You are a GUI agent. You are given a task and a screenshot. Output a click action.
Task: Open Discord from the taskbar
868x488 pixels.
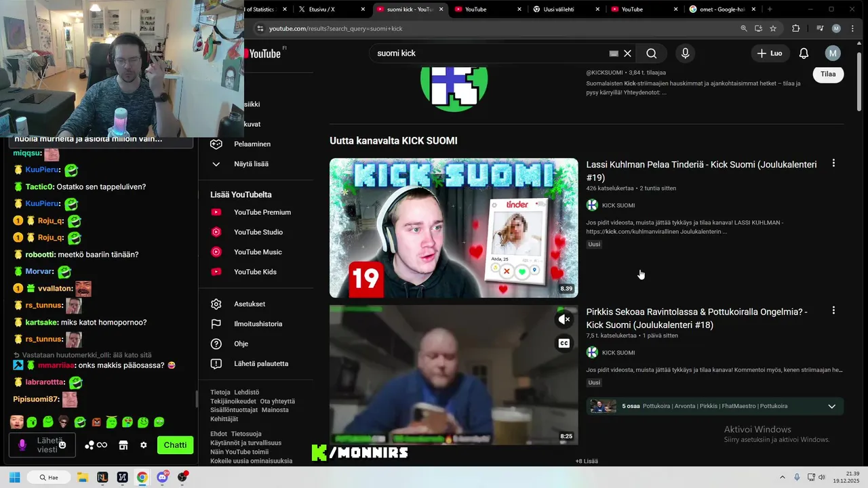163,477
